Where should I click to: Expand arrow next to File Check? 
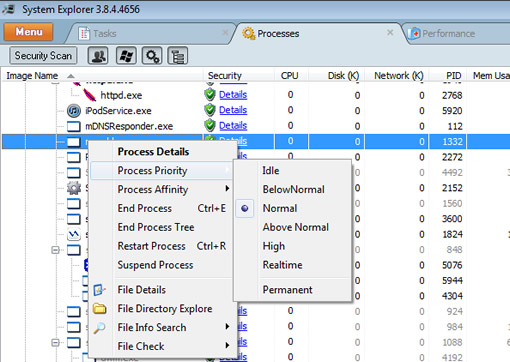[227, 345]
